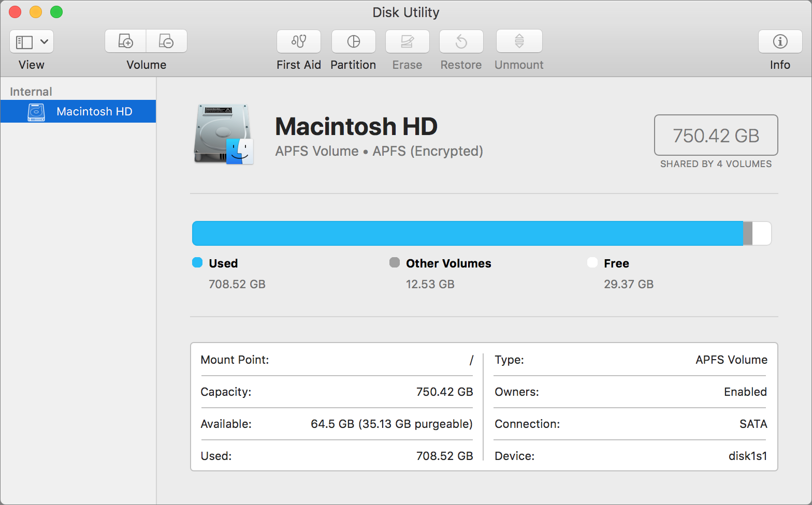
Task: Click the gray Other Volumes legend dot
Action: 395,262
